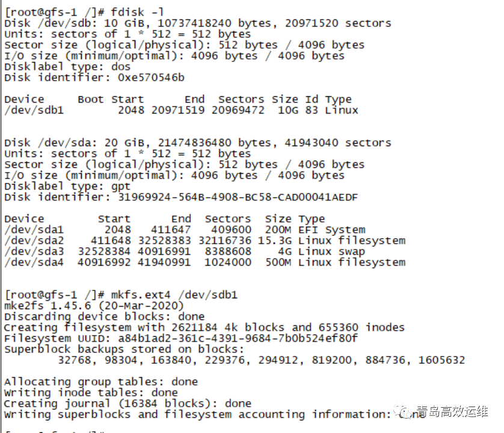Click the Filesystem UUID value
The image size is (504, 433).
238,338
